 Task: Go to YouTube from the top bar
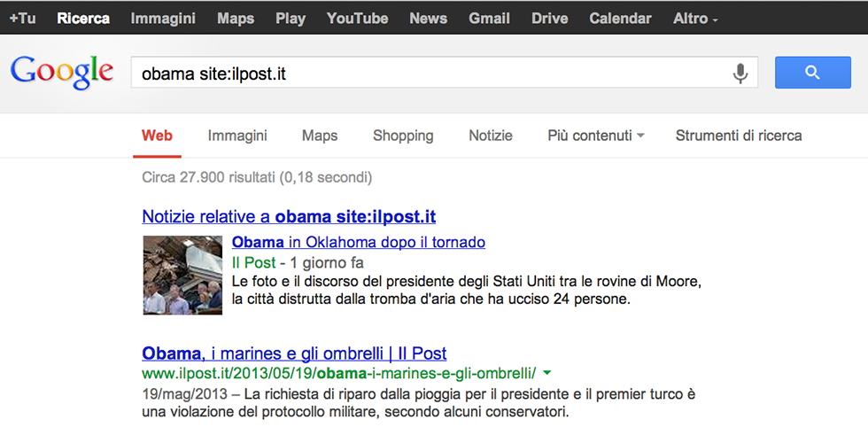click(x=357, y=18)
